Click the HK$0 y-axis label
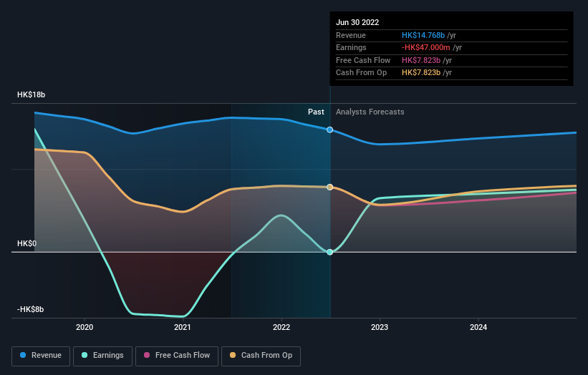 (26, 243)
